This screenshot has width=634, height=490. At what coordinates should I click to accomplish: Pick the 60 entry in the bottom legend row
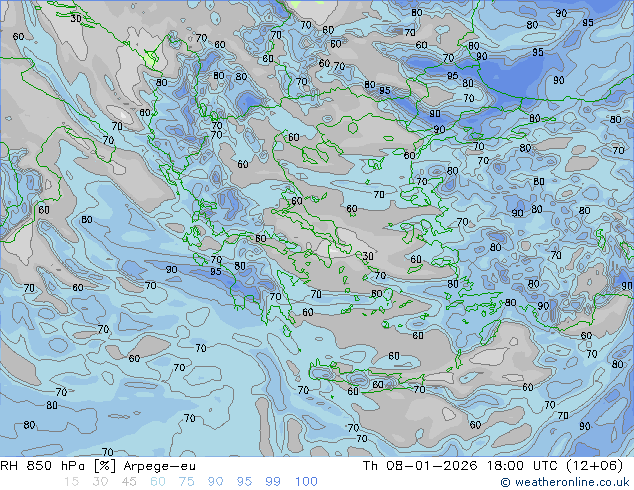coord(158,482)
